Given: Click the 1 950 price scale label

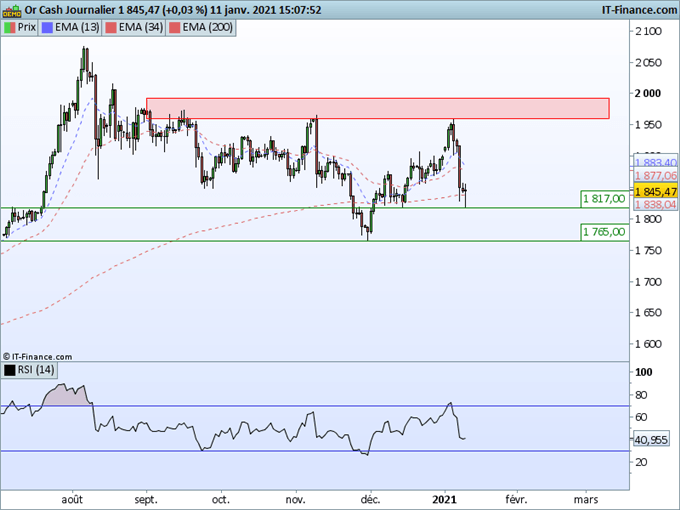Looking at the screenshot, I should point(648,125).
